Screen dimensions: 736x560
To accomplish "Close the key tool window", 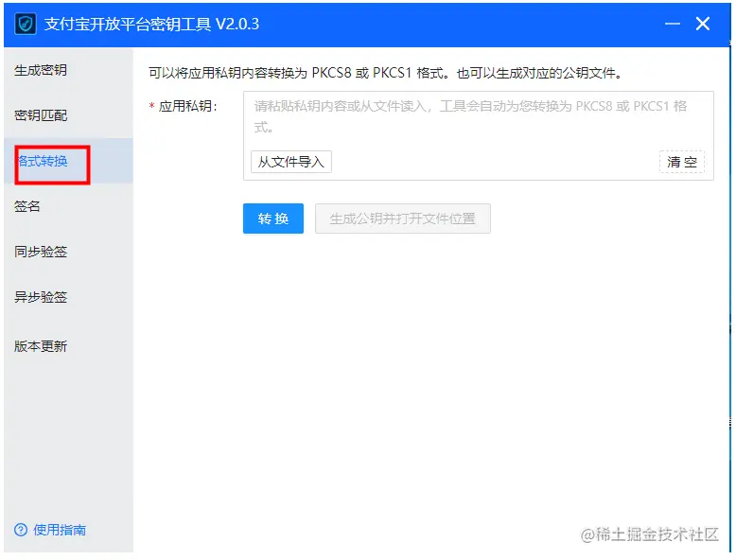I will [x=703, y=24].
